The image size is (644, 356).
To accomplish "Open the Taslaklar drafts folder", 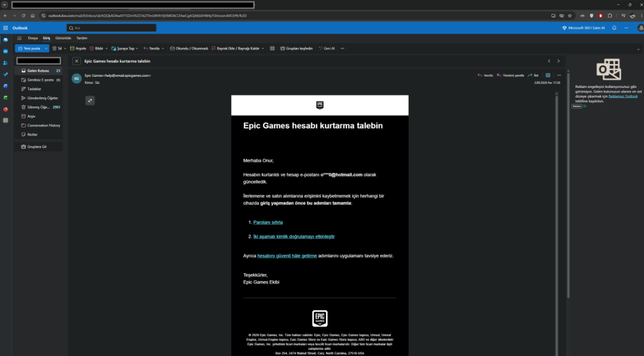I will click(x=39, y=89).
